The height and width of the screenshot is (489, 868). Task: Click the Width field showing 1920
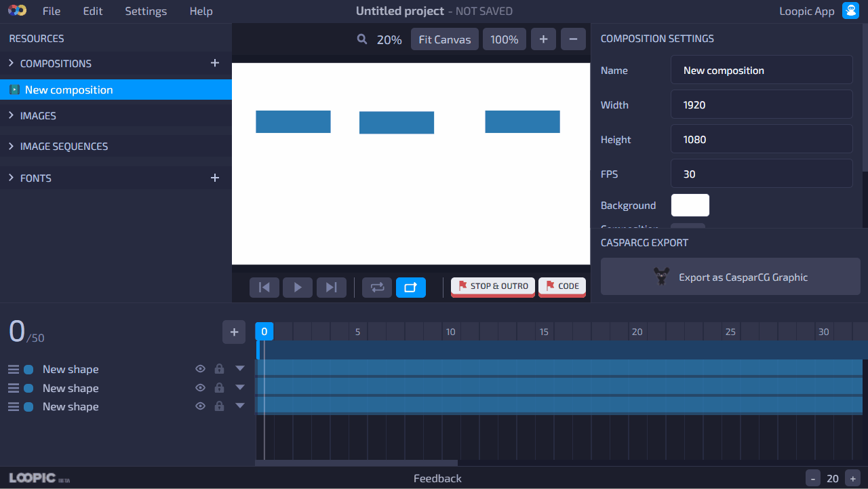pyautogui.click(x=762, y=104)
